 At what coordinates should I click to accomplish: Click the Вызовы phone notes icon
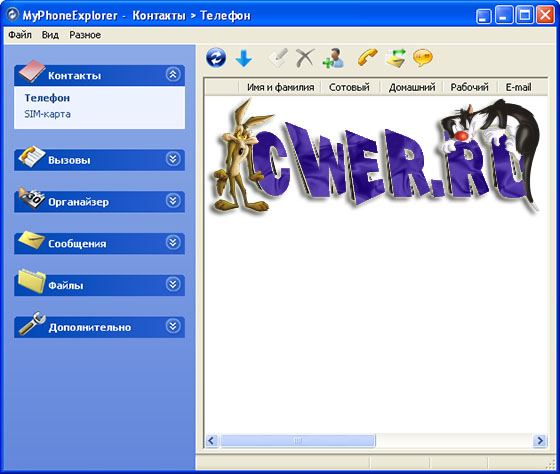click(32, 156)
